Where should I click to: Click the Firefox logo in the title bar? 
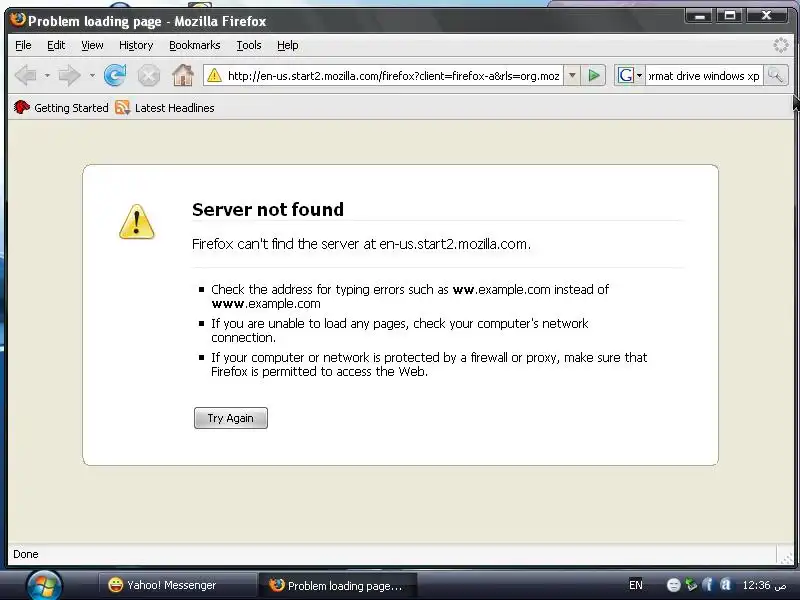click(x=18, y=20)
